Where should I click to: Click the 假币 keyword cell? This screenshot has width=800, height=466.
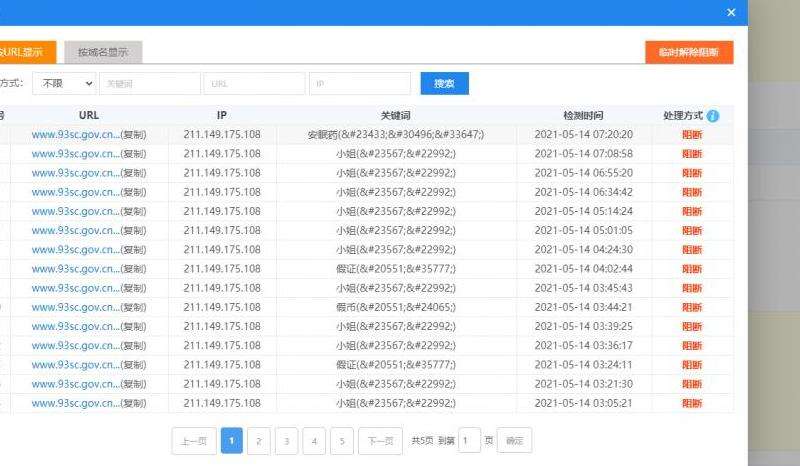coord(396,307)
